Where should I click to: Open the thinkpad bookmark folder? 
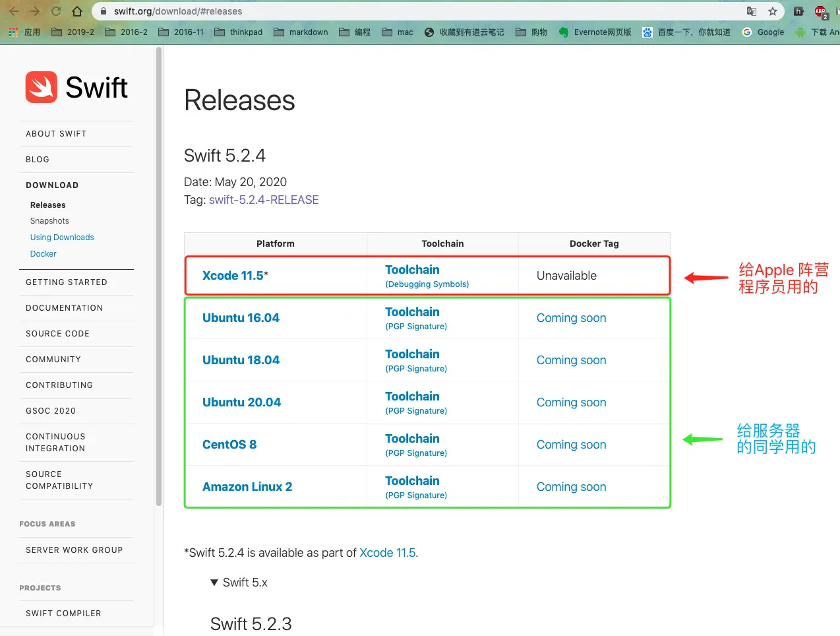coord(239,32)
